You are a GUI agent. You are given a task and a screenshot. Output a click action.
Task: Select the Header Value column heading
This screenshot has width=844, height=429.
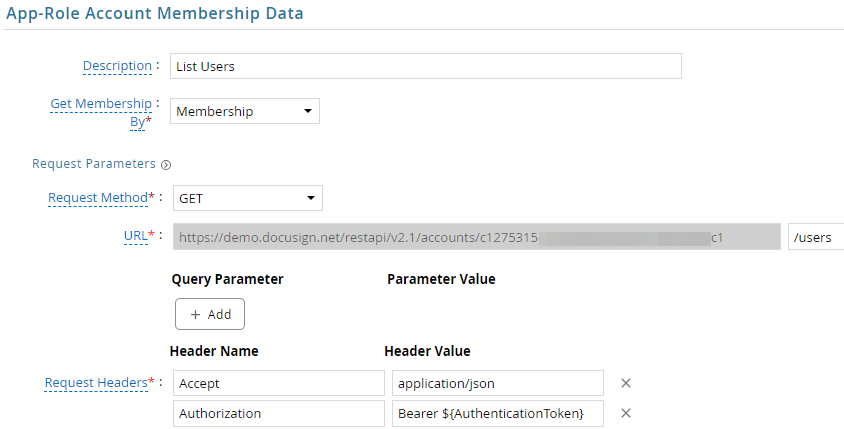427,351
